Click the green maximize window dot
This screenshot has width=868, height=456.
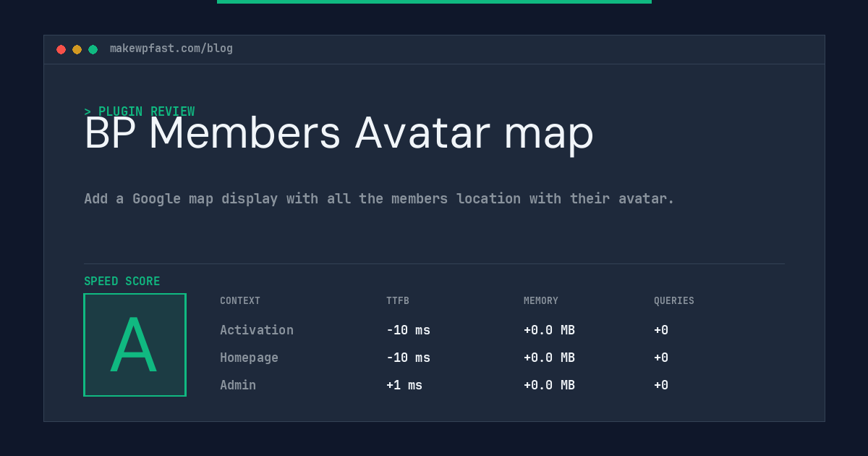click(x=93, y=49)
